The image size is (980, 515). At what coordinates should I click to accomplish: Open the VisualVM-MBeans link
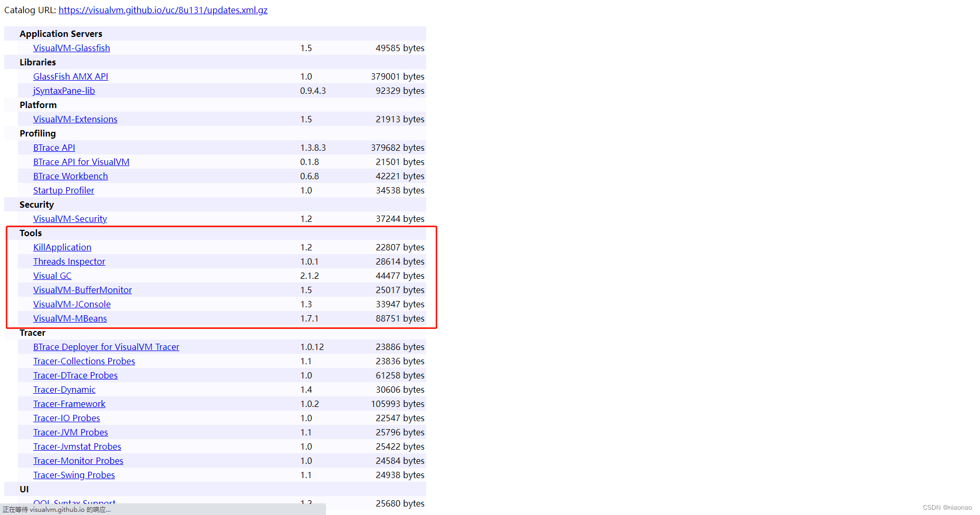coord(70,318)
